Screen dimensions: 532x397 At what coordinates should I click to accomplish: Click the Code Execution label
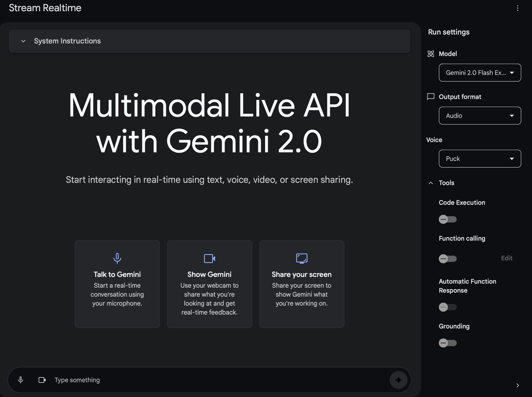[462, 203]
